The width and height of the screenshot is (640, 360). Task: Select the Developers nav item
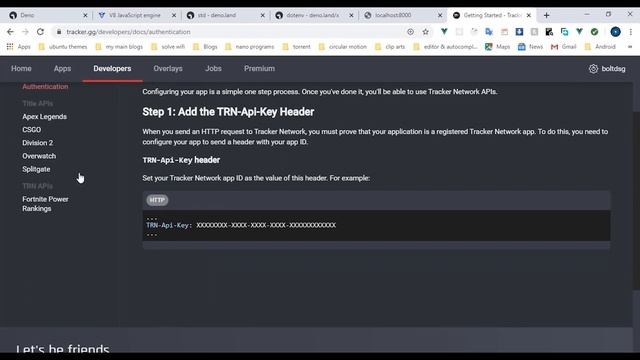point(112,69)
